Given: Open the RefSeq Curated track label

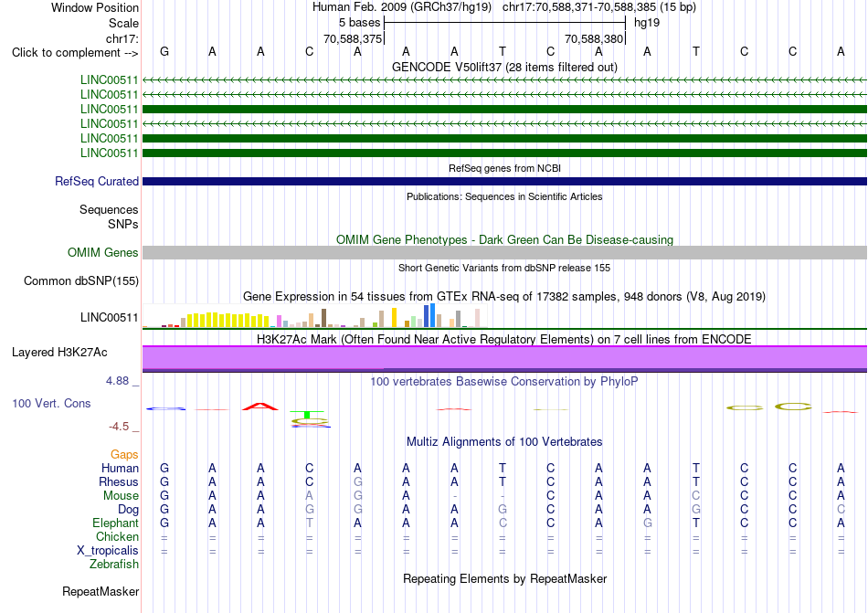Looking at the screenshot, I should pos(97,182).
